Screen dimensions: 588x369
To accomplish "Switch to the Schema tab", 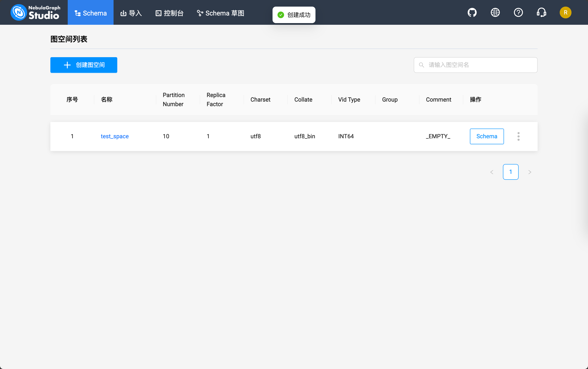I will coord(91,13).
